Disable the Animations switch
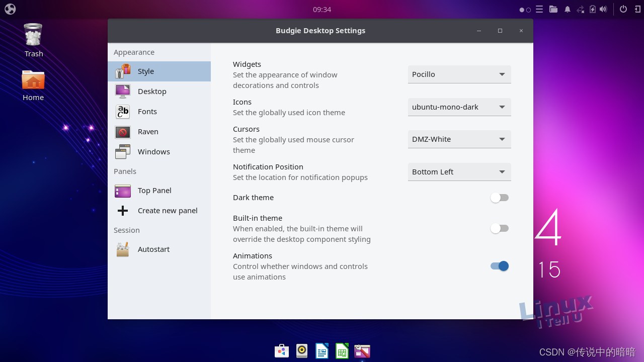 pos(500,266)
